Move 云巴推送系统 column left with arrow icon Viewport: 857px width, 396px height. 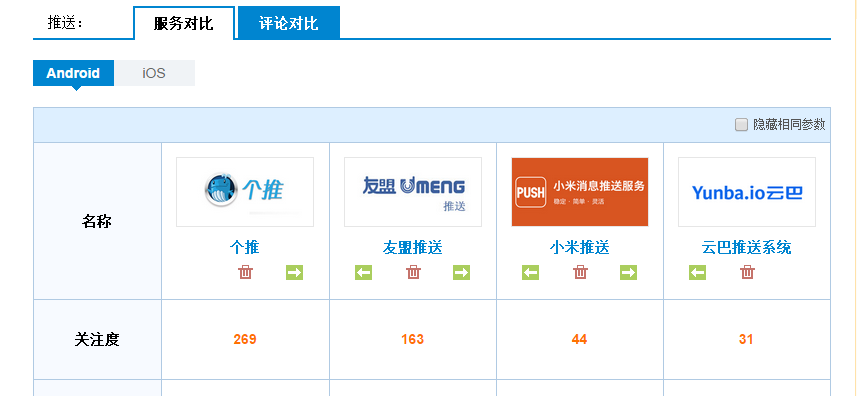[x=697, y=272]
